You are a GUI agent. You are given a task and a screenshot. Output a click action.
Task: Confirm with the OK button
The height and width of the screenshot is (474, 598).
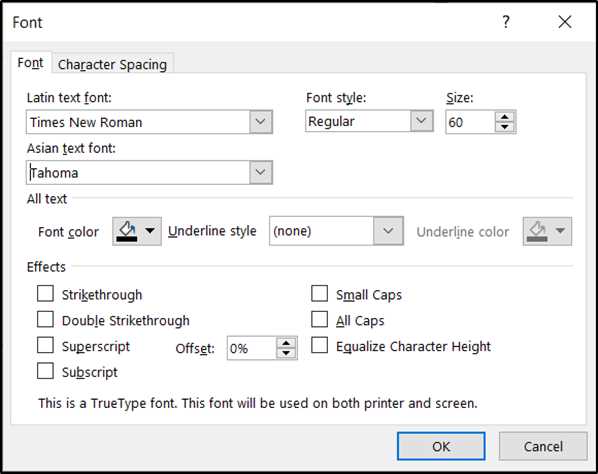(x=441, y=446)
